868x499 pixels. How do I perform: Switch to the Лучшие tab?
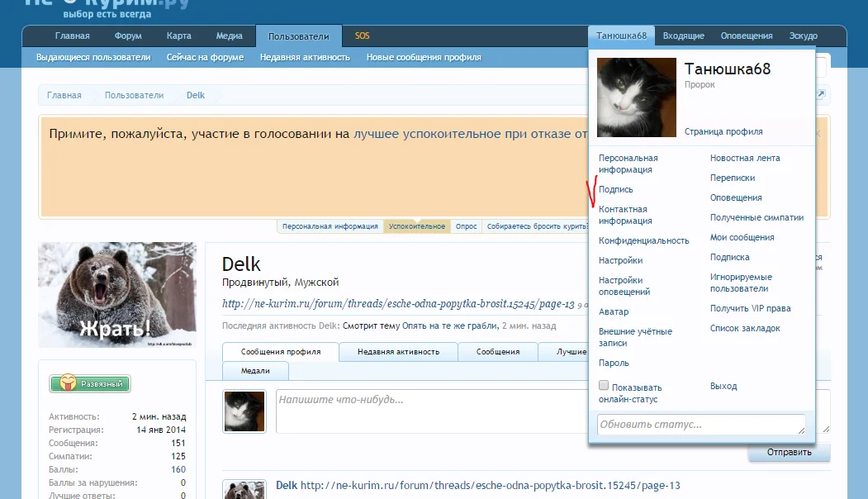[565, 352]
